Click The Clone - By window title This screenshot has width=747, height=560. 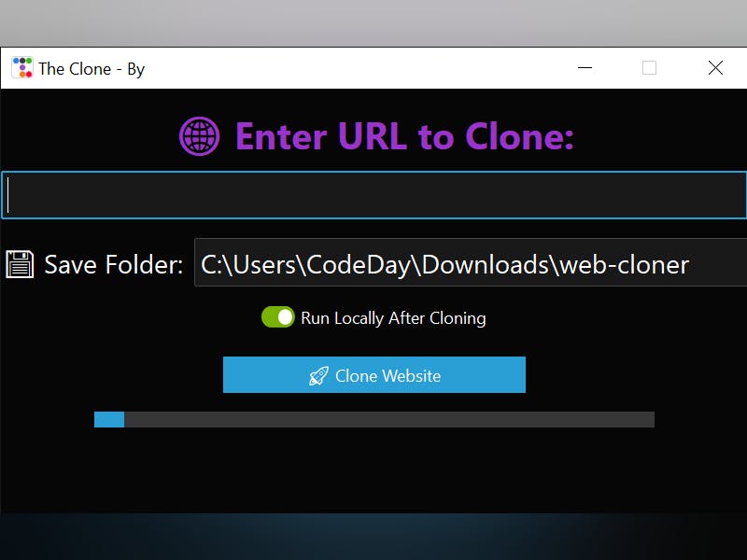tap(92, 69)
